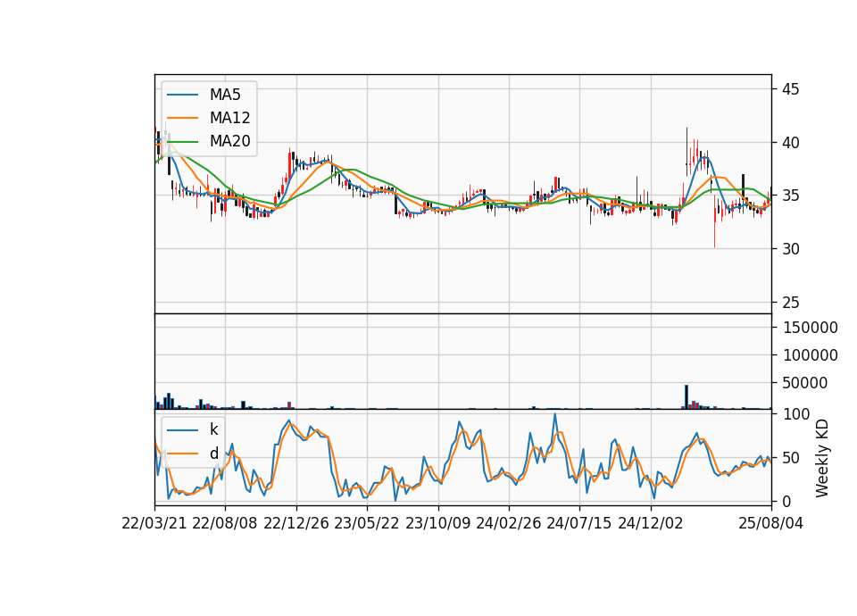Click the Weekly KD axis title
The width and height of the screenshot is (857, 616).
pos(822,458)
